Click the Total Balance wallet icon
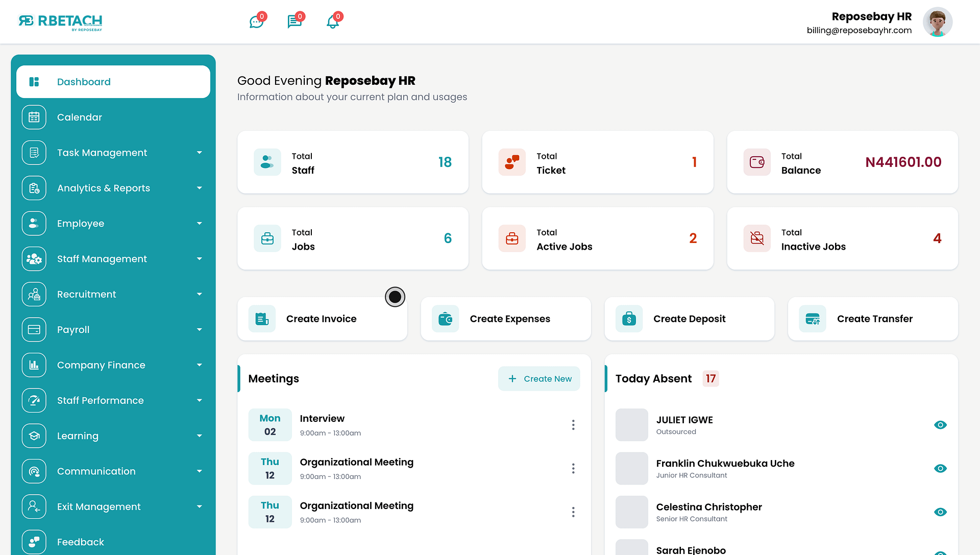Image resolution: width=980 pixels, height=555 pixels. 757,162
